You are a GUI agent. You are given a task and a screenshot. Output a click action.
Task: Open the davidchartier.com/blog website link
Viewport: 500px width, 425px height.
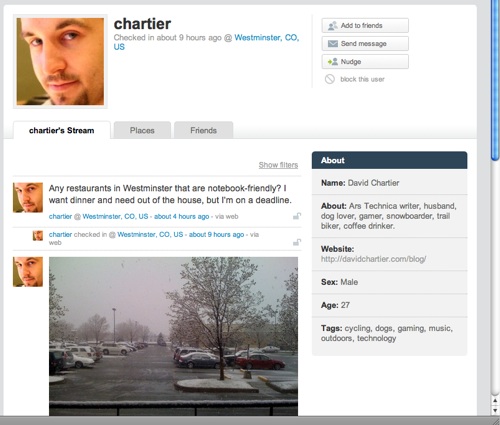(373, 259)
